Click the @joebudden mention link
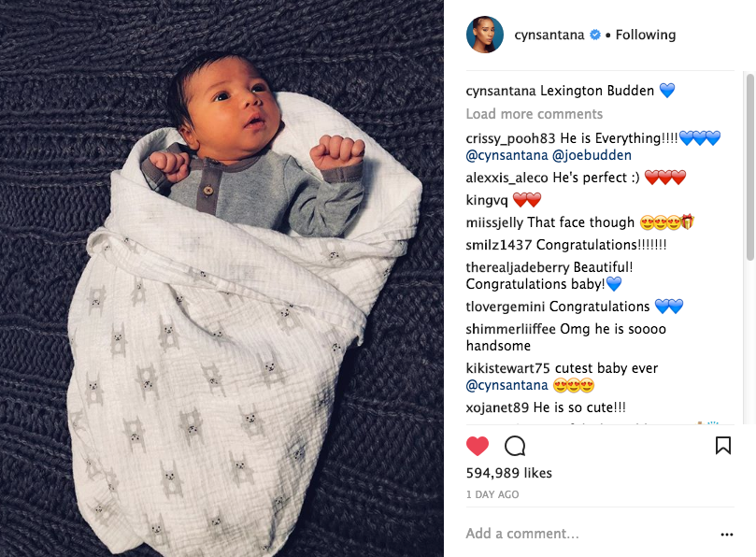This screenshot has width=756, height=557. pyautogui.click(x=592, y=155)
